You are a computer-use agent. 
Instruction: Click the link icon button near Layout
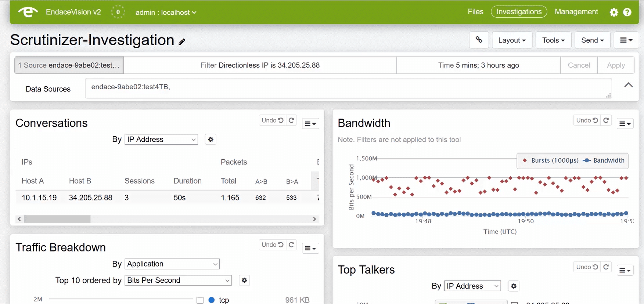479,40
